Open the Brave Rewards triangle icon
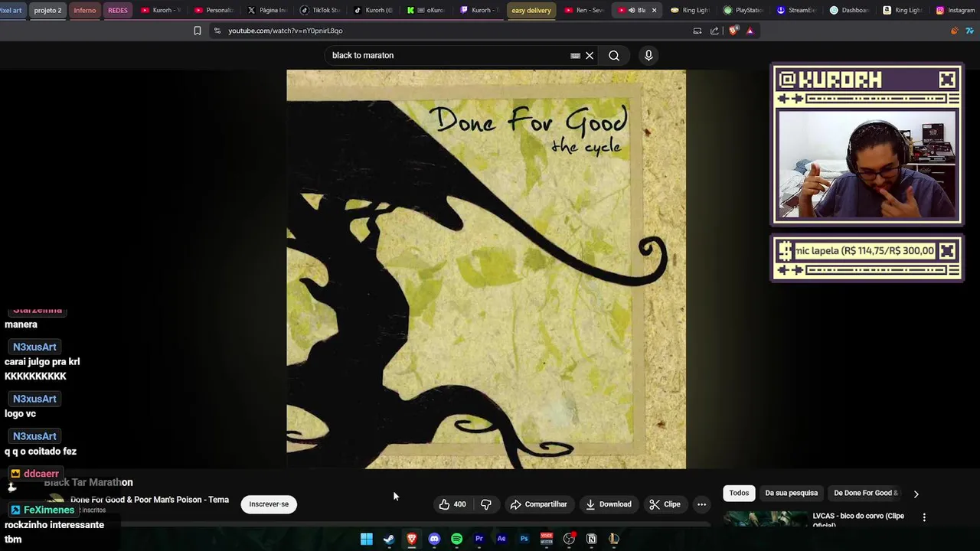 (x=750, y=31)
